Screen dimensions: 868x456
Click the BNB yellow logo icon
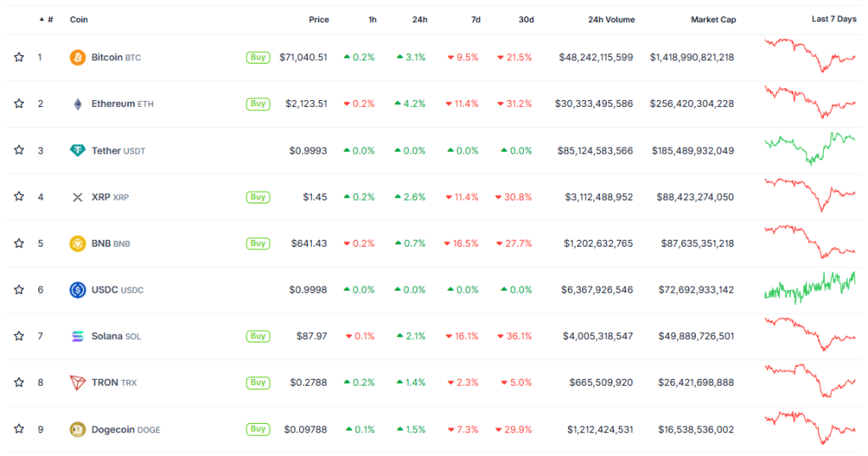tap(77, 243)
